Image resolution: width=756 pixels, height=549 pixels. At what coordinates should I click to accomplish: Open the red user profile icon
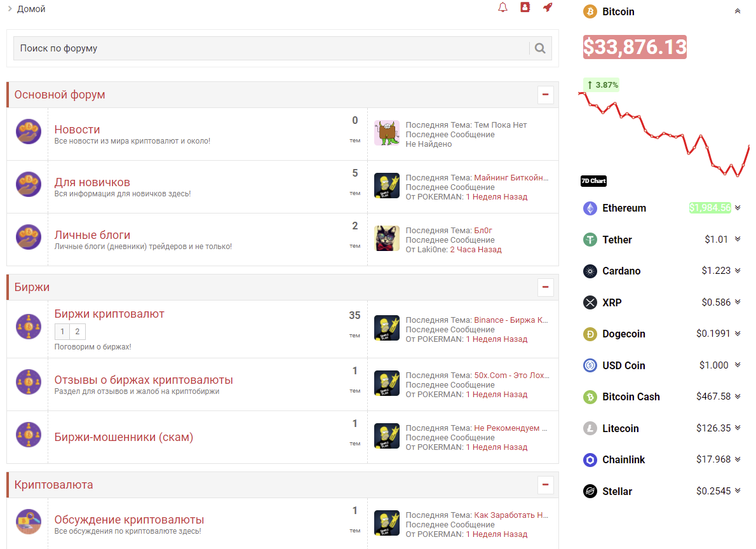[x=525, y=7]
